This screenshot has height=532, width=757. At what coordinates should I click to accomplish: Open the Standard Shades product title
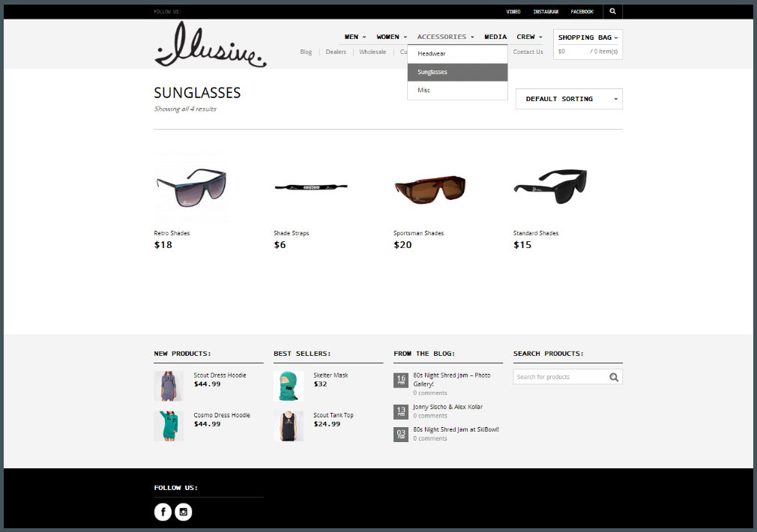535,233
